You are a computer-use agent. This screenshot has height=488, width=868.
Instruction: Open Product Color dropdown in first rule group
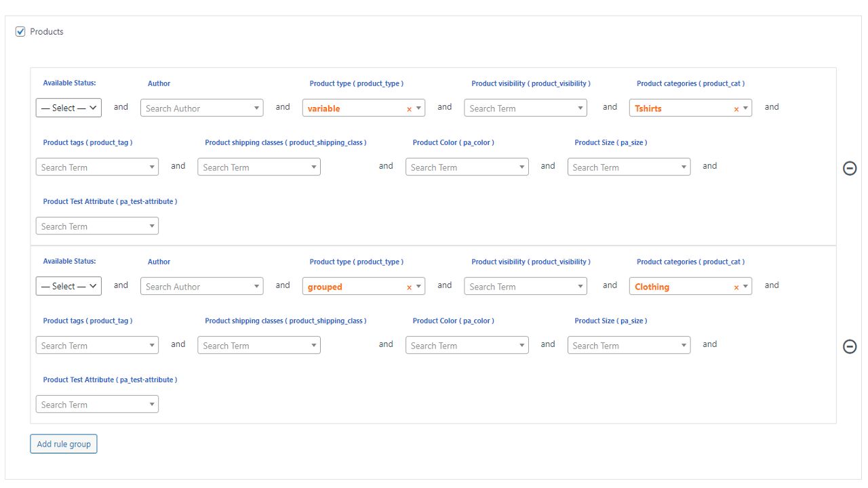[x=522, y=167]
